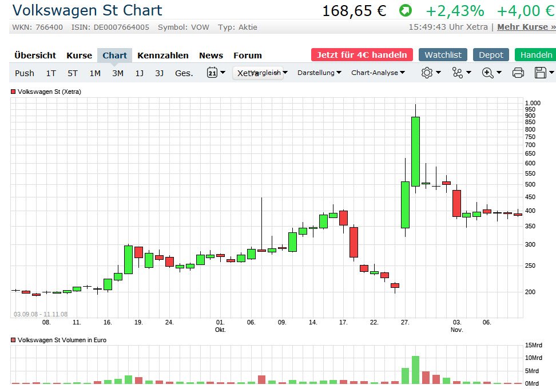The height and width of the screenshot is (392, 556).
Task: Click the Symbol: VOW text
Action: click(x=183, y=27)
